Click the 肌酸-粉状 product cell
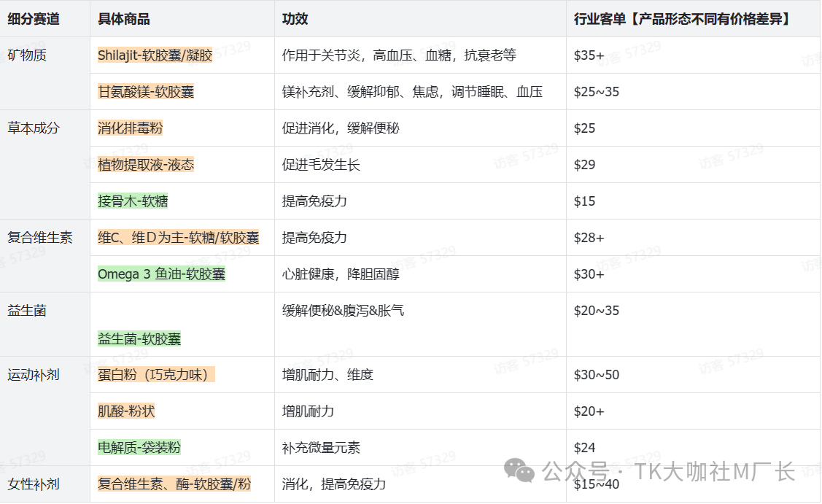The height and width of the screenshot is (504, 822). [x=126, y=411]
